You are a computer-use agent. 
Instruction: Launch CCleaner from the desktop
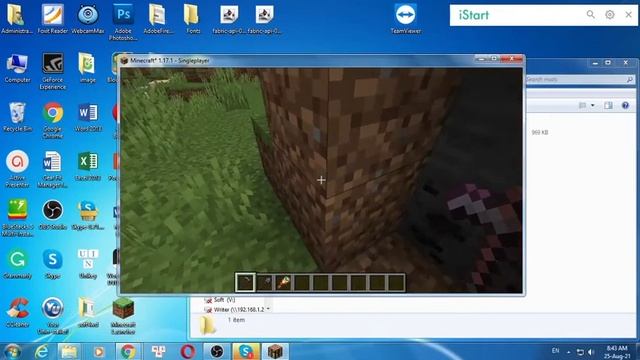[x=18, y=313]
